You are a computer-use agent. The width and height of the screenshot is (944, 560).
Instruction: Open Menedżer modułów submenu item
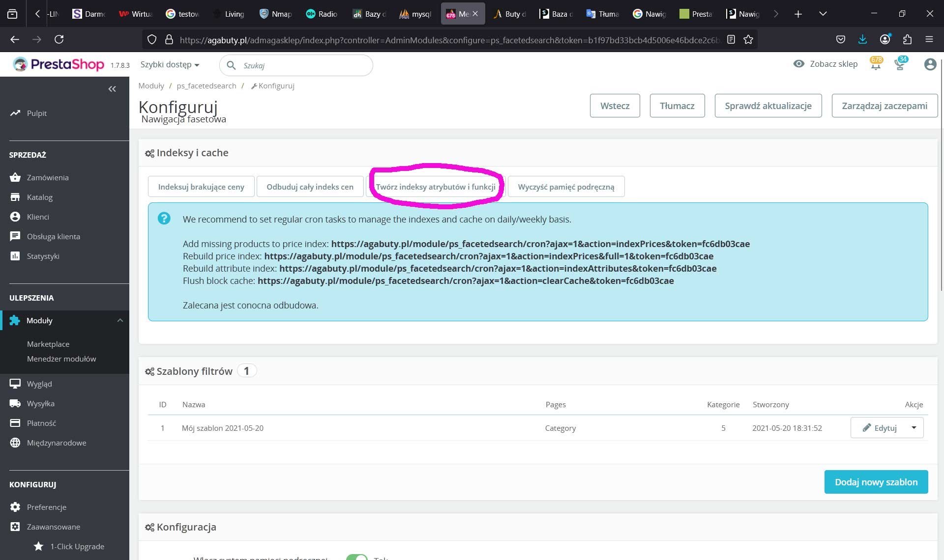coord(61,359)
